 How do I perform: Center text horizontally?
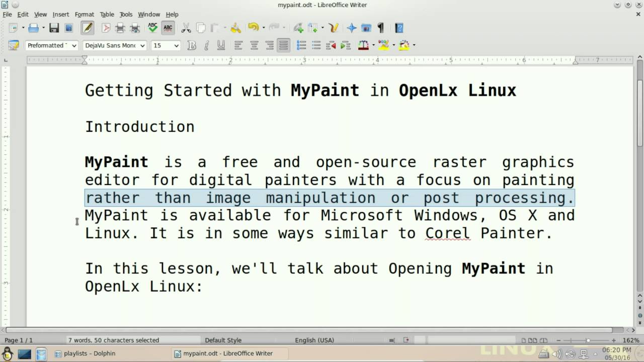coord(254,45)
